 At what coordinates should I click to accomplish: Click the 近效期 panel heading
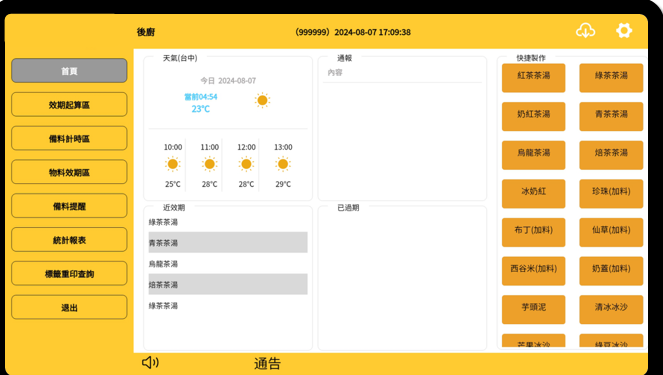174,208
